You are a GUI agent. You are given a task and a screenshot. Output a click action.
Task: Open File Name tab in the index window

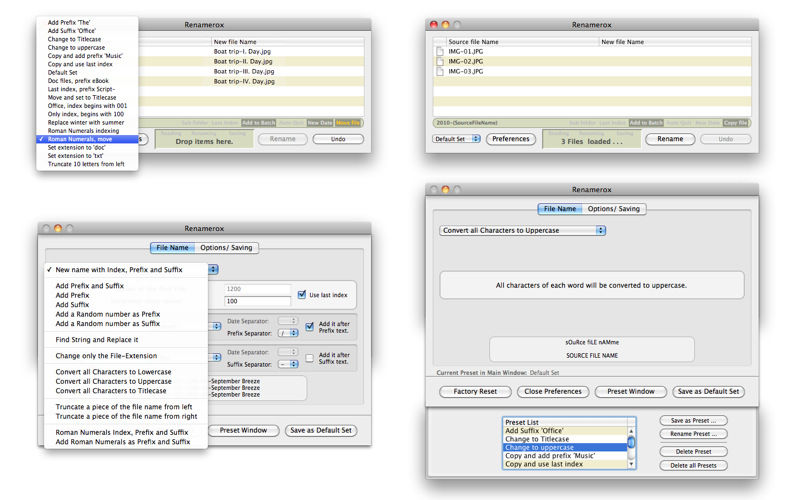172,247
